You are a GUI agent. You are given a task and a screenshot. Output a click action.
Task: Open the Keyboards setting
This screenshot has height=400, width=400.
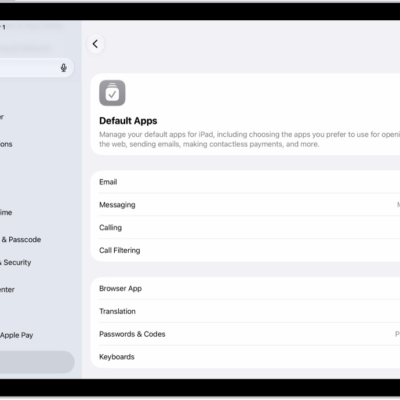[245, 357]
